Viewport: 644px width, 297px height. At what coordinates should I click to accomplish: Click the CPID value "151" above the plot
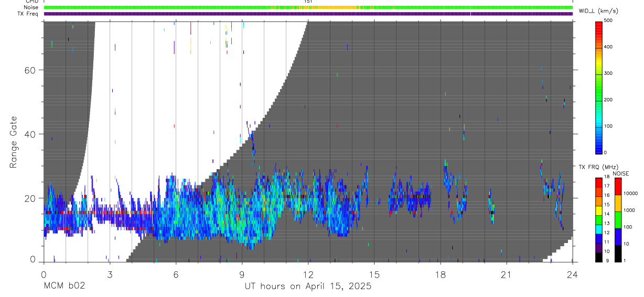(x=308, y=2)
